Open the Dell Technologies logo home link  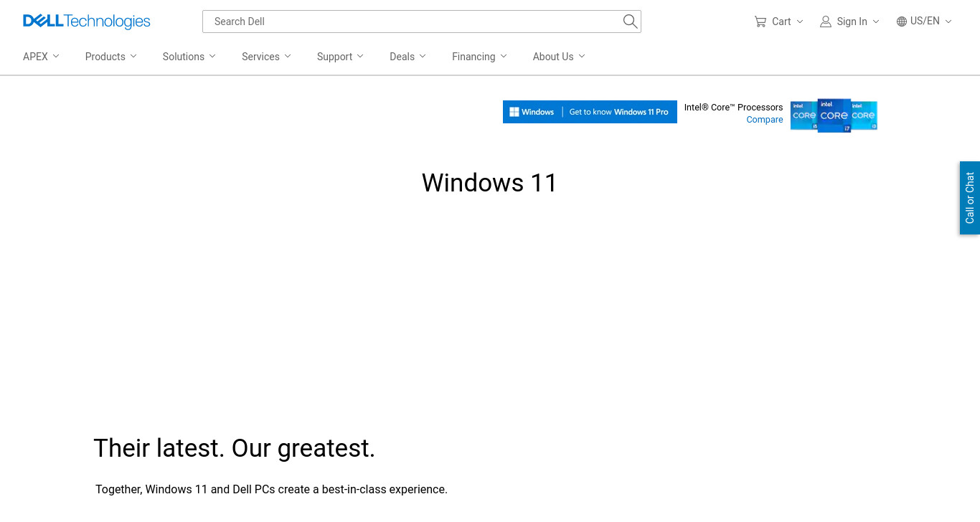pyautogui.click(x=87, y=22)
